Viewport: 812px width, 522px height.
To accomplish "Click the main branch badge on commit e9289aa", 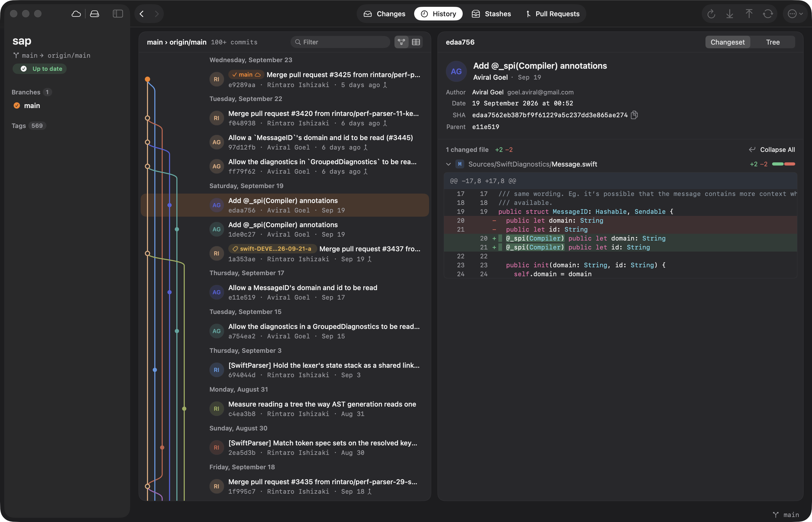I will (x=246, y=74).
